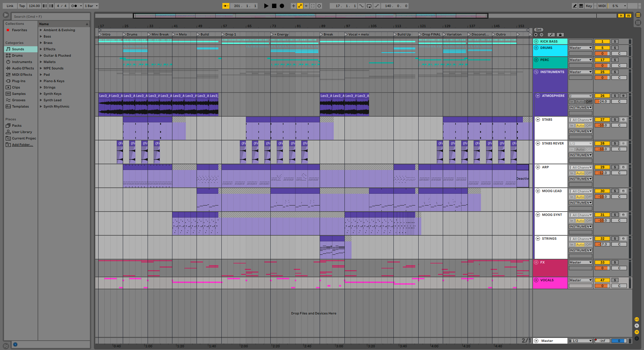
Task: Unfold the DRUMS group track
Action: coord(536,48)
